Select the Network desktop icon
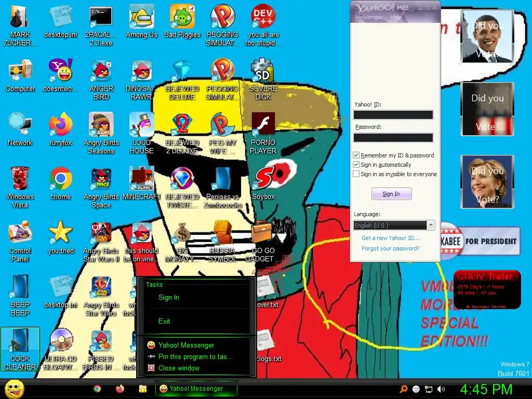Viewport: 532px width, 399px height. pyautogui.click(x=20, y=129)
